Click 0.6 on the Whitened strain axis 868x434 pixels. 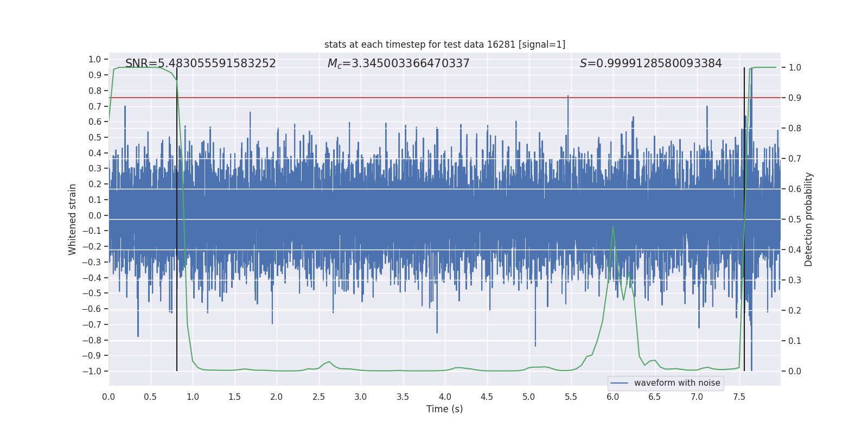[95, 122]
